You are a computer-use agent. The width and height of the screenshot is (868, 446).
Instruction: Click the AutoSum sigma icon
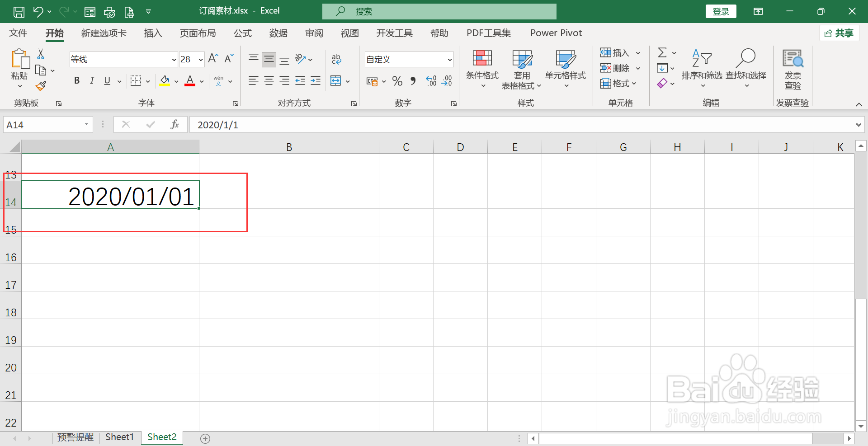tap(662, 53)
